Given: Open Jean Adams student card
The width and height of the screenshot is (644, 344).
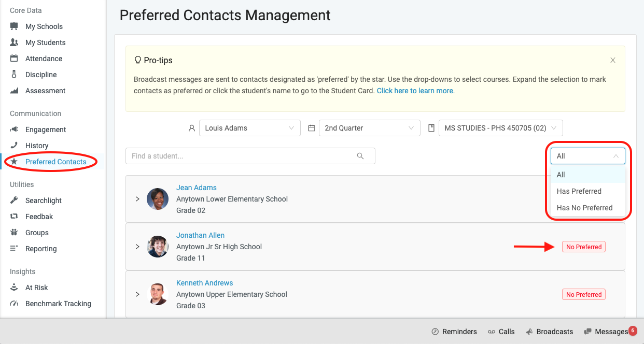Looking at the screenshot, I should tap(197, 188).
